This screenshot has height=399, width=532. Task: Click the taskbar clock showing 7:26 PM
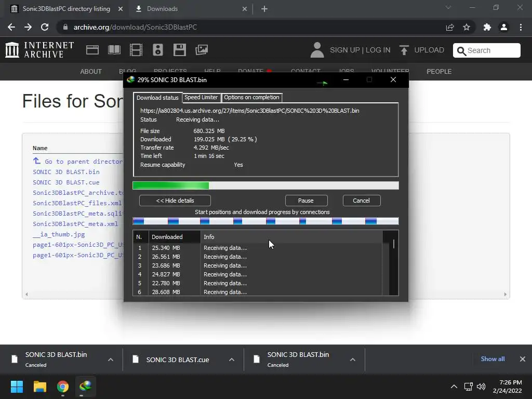click(507, 387)
